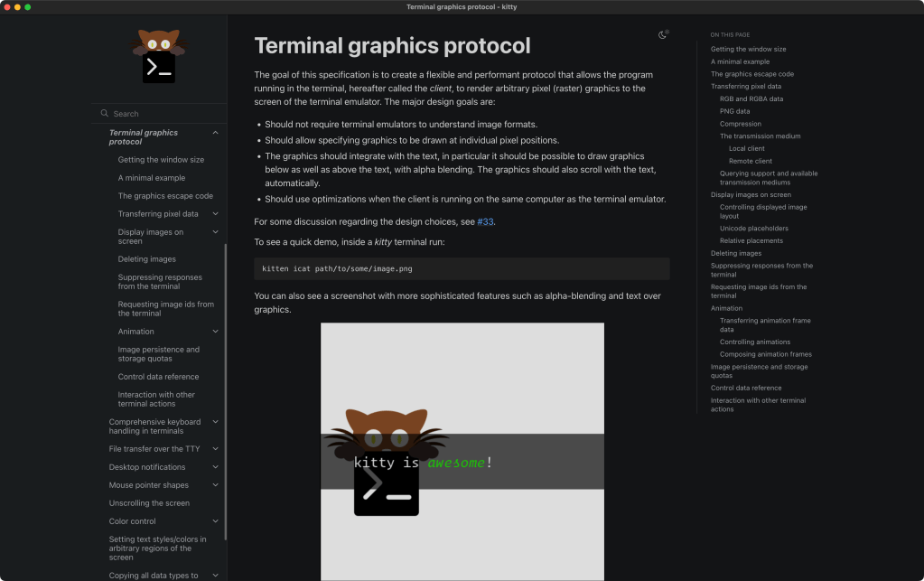Click the sidebar vertical scrollbar

pos(225,389)
